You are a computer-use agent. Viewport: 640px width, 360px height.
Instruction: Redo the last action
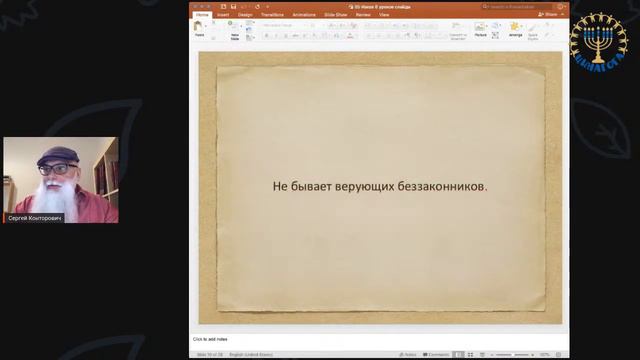click(x=257, y=7)
